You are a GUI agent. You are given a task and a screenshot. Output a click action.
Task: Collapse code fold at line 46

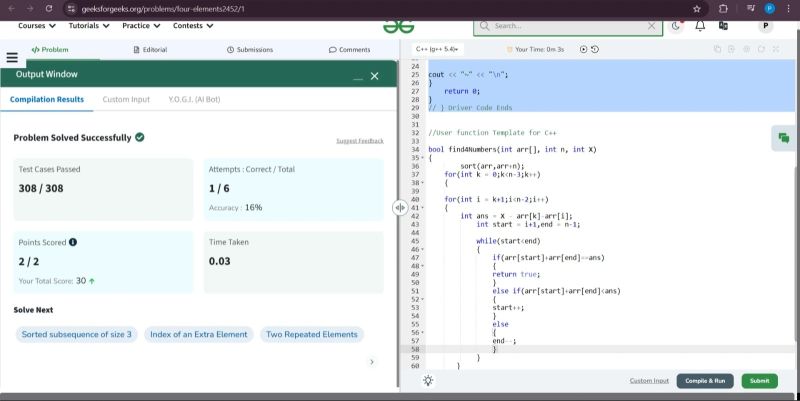[x=423, y=249]
